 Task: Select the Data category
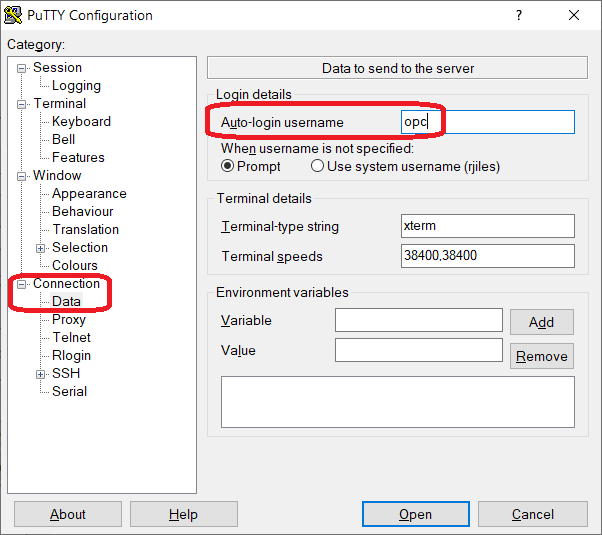click(x=66, y=301)
